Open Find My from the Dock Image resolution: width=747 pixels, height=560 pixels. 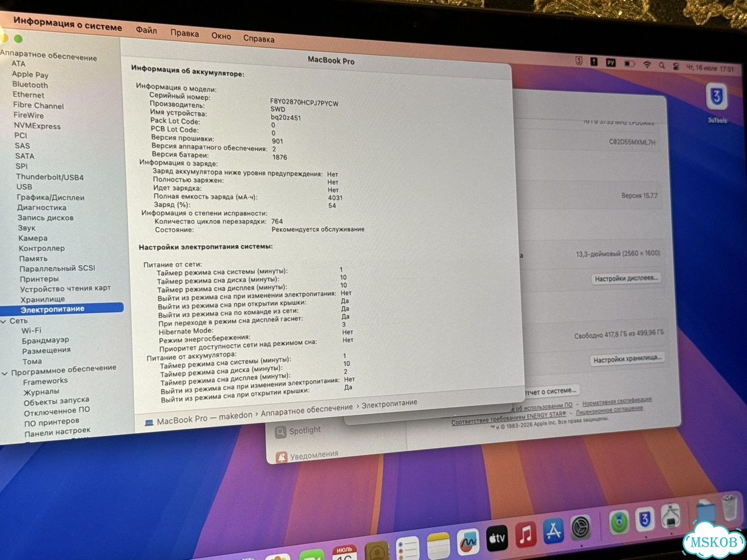pos(619,523)
